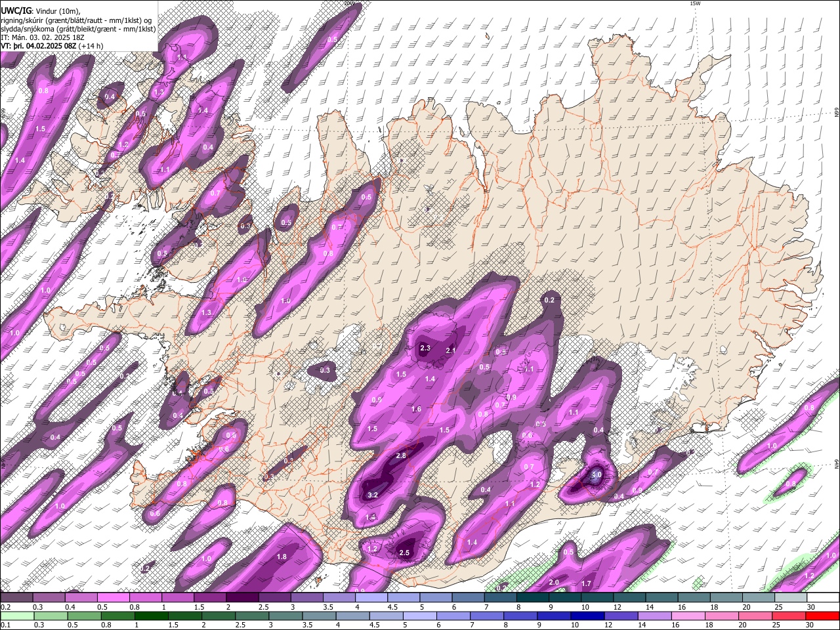Click the 1.6 value in the central snow band
This screenshot has width=840, height=630.
pos(416,409)
